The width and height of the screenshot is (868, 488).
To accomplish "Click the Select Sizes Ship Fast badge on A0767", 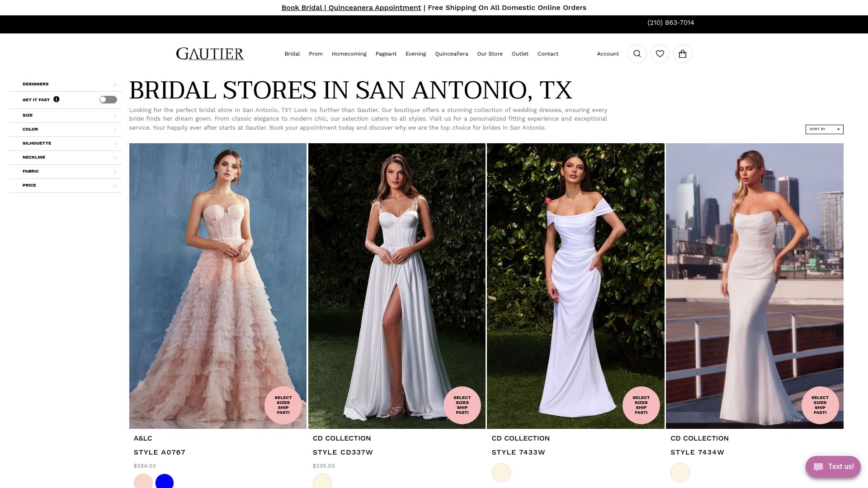I will (x=283, y=405).
